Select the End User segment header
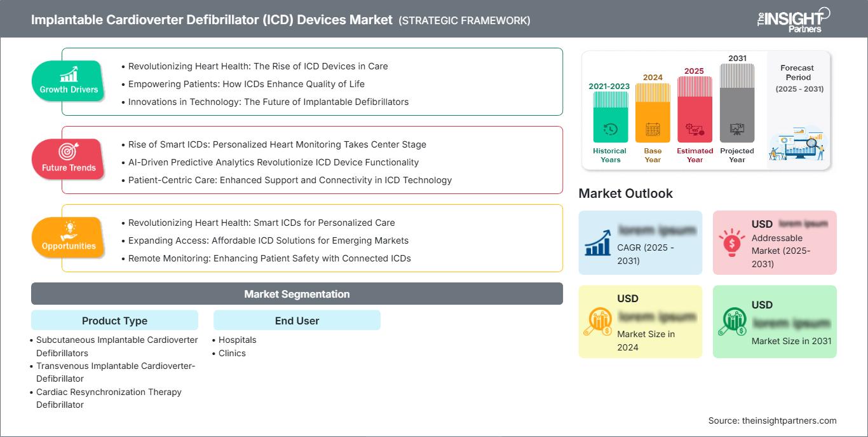Viewport: 868px width, 437px height. click(x=297, y=321)
